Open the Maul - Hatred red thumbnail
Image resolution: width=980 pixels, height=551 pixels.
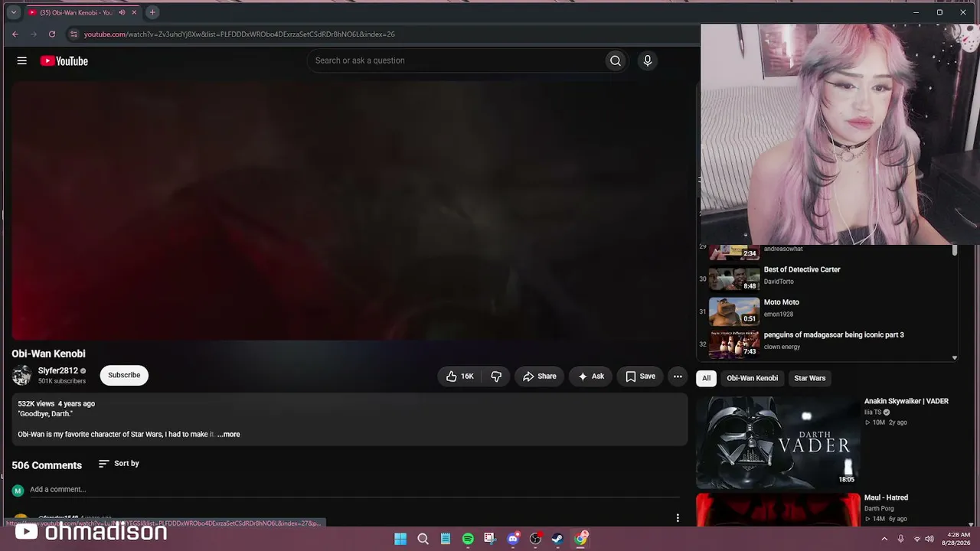[x=778, y=510]
